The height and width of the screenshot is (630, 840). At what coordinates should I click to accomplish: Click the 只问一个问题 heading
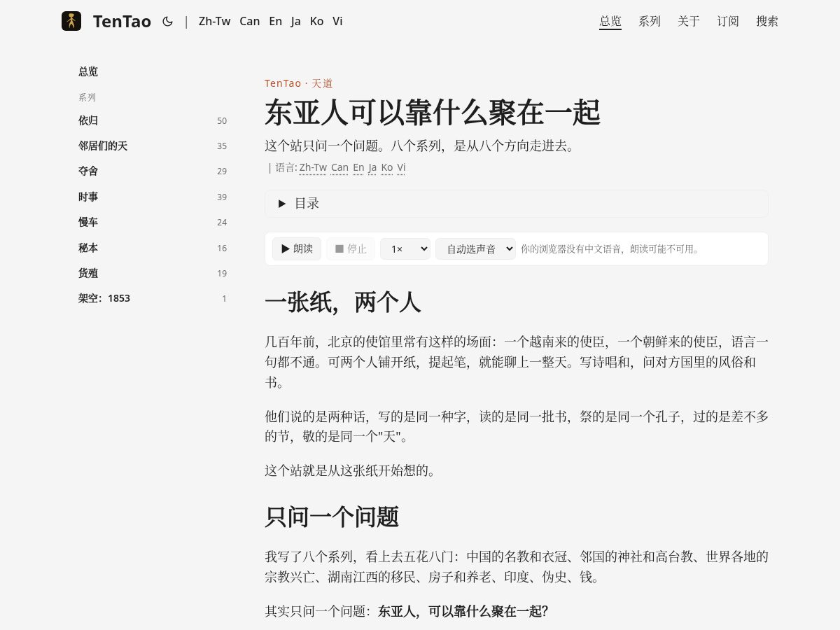click(x=332, y=517)
